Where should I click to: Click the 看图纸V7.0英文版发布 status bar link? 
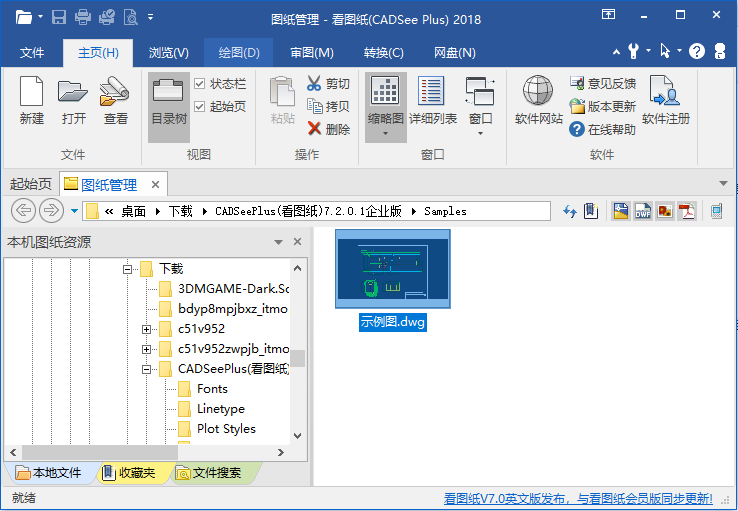coord(578,498)
